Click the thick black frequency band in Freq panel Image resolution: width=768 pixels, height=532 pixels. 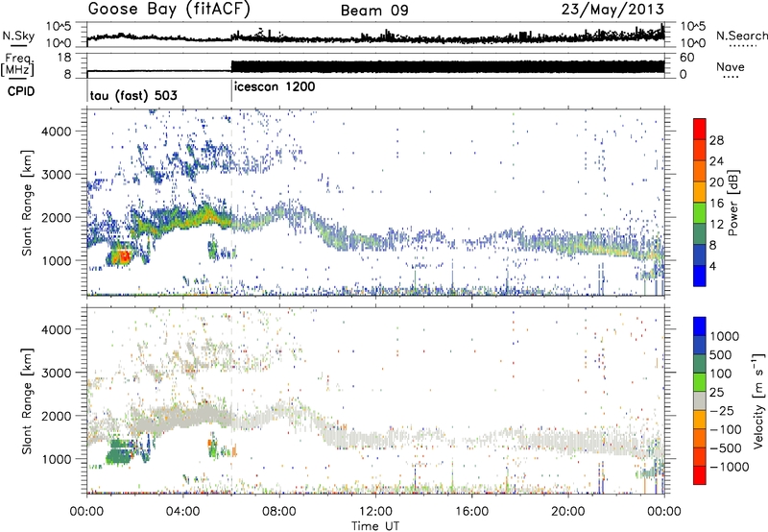pos(447,66)
